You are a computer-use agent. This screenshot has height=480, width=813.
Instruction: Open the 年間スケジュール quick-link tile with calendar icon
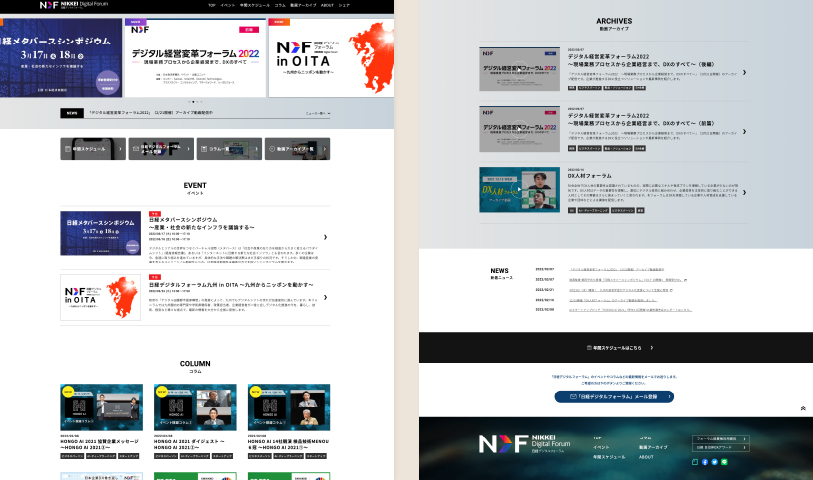pyautogui.click(x=93, y=149)
